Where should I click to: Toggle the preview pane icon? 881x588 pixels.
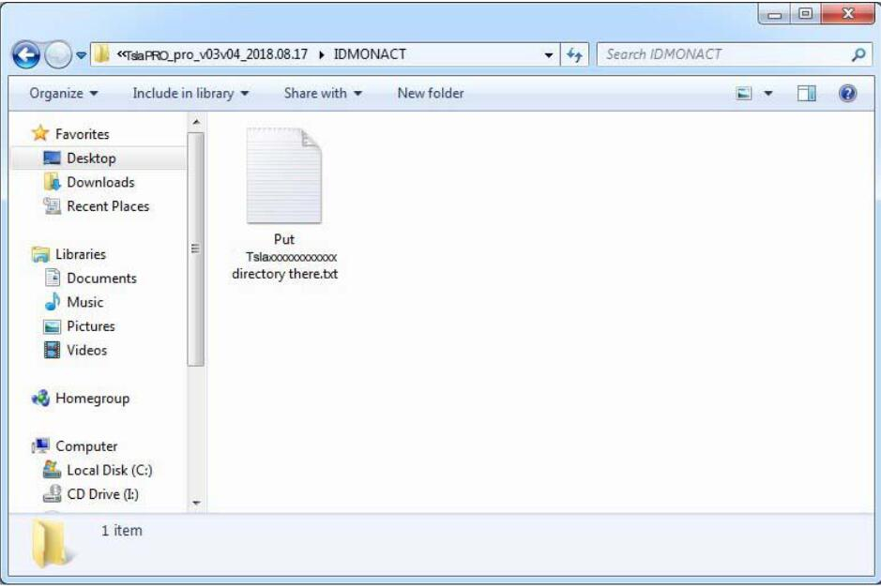807,94
